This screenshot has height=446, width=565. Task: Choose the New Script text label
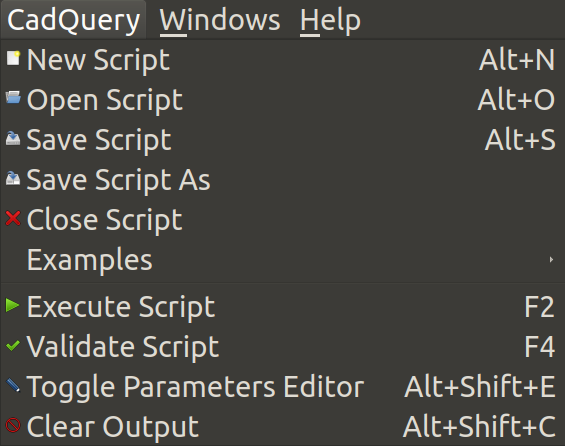click(x=98, y=59)
